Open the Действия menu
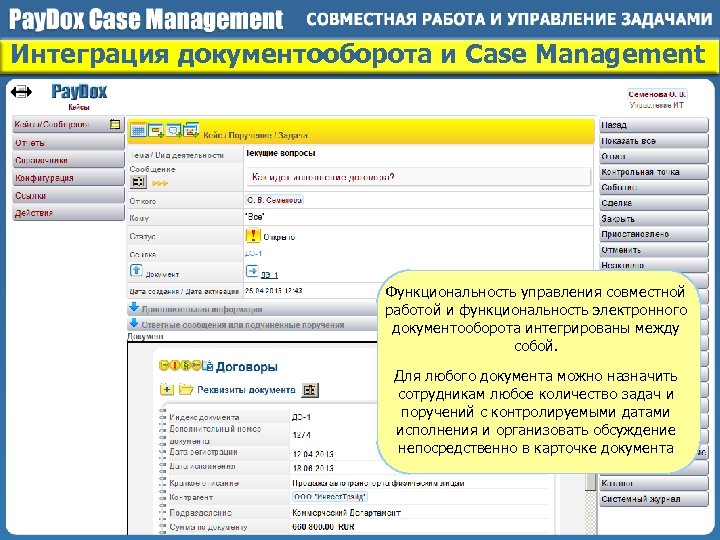This screenshot has height=540, width=720. [68, 213]
